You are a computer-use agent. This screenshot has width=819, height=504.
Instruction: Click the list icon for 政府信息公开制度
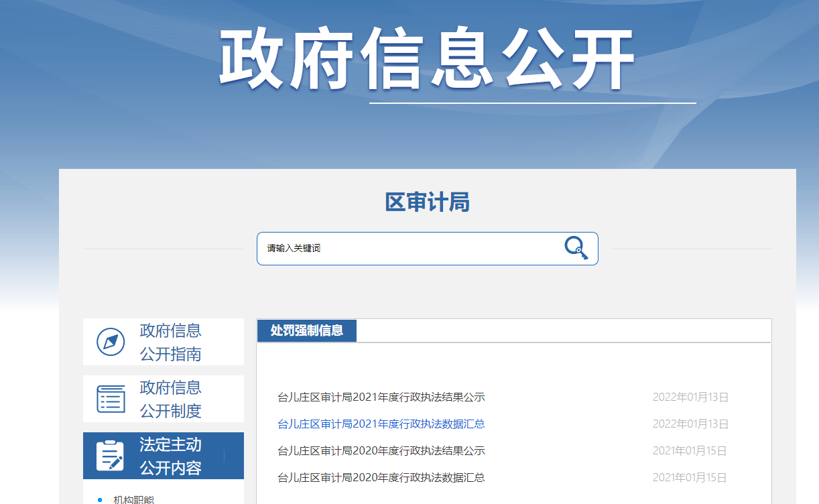click(x=111, y=399)
